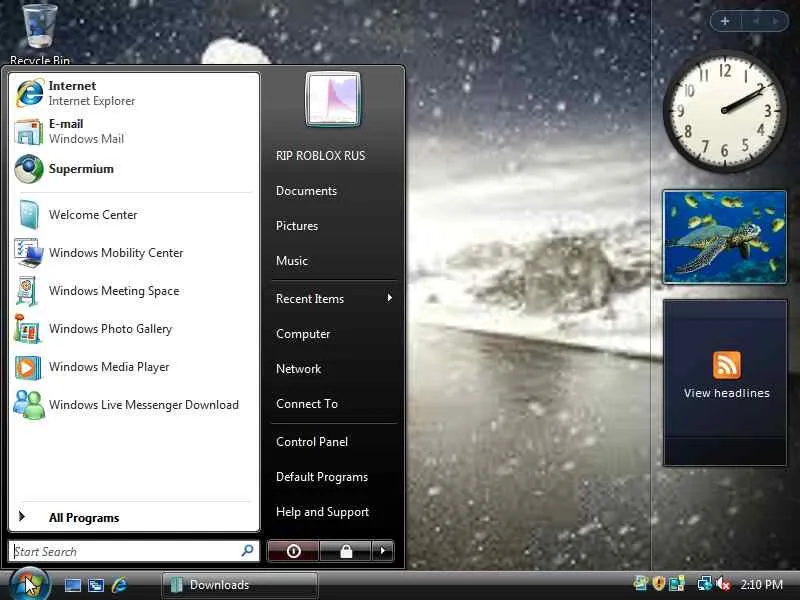The width and height of the screenshot is (800, 600).
Task: Click the mouse tray icon beside security shield
Action: [x=641, y=583]
